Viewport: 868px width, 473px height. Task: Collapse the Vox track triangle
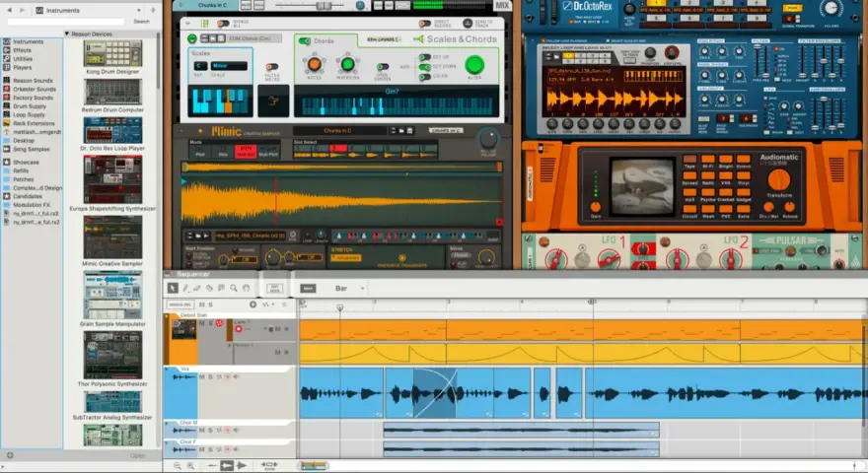click(167, 369)
